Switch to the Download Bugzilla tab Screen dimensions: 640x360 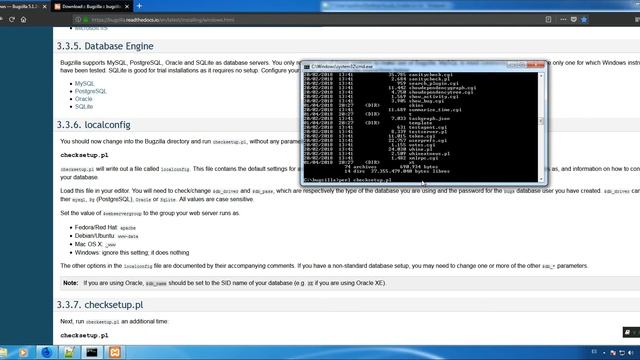[91, 7]
